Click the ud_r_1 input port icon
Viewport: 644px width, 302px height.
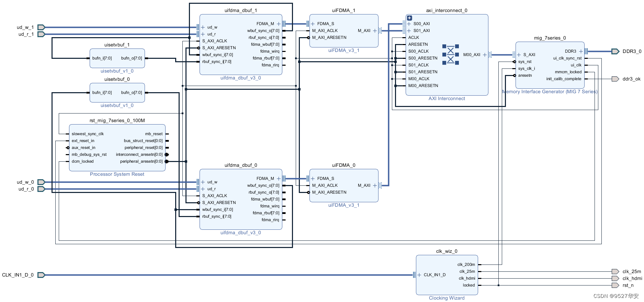click(x=41, y=34)
